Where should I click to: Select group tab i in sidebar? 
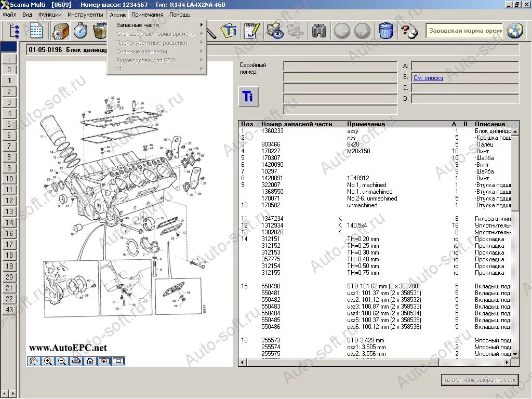click(9, 59)
